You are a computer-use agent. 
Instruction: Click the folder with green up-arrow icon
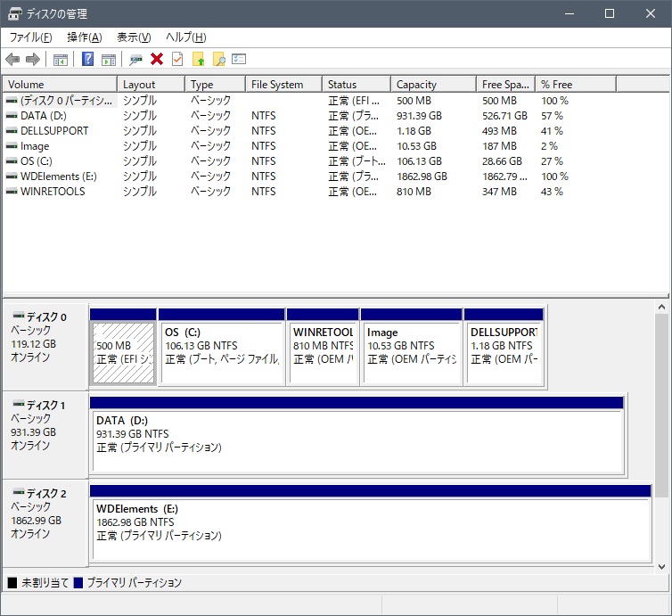point(199,59)
